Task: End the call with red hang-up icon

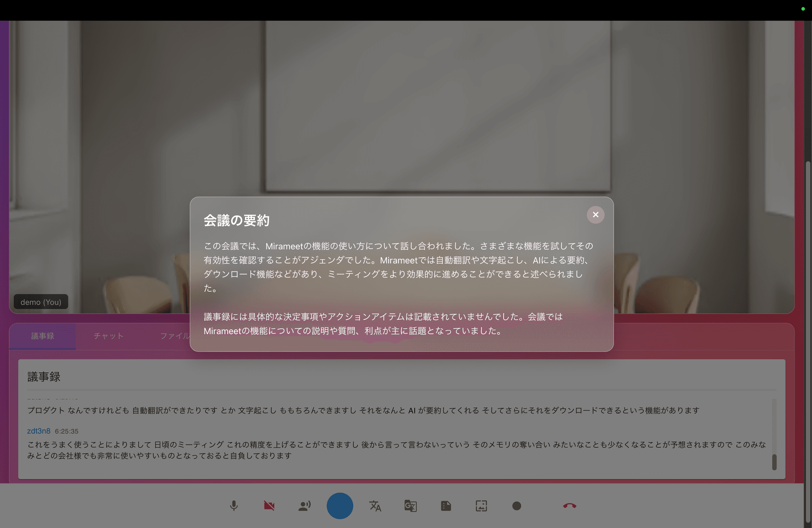Action: click(x=569, y=506)
